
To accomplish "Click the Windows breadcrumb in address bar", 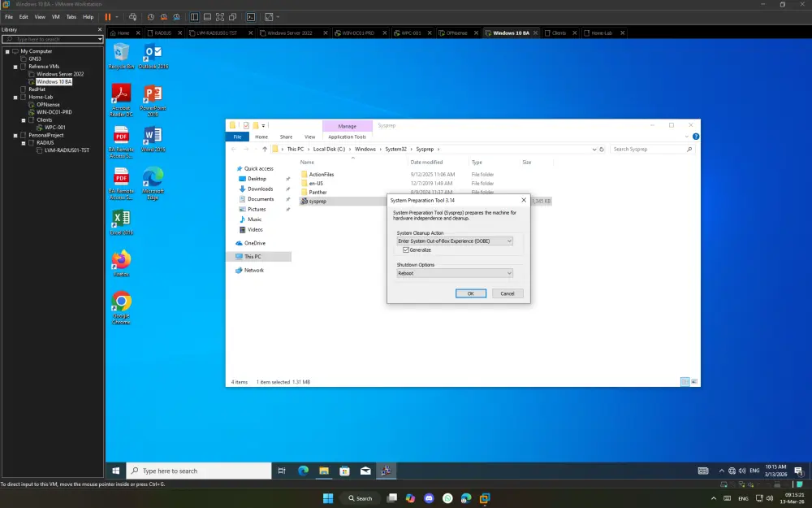I will coord(365,150).
